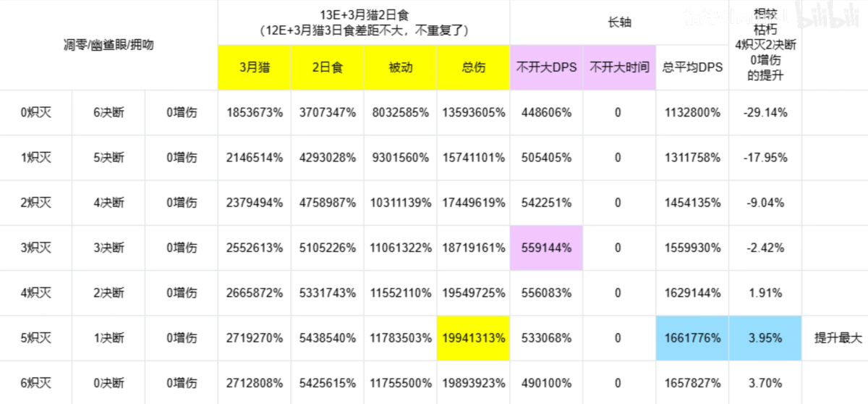Click the 2决断 cell

(109, 293)
